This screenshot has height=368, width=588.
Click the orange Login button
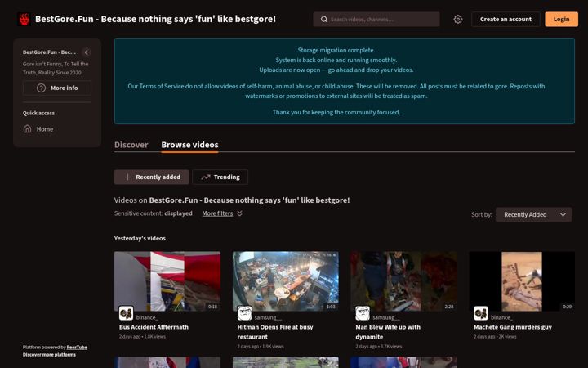click(561, 19)
